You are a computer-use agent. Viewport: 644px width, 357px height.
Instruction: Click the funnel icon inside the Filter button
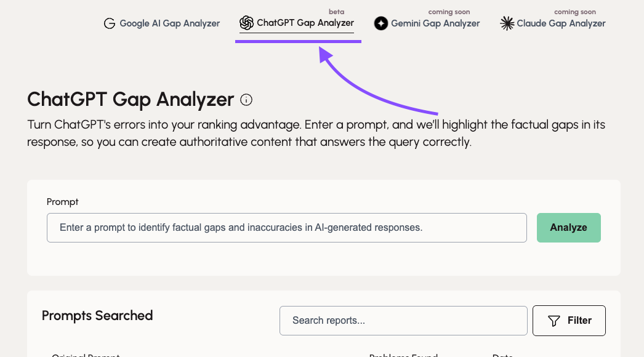coord(554,321)
